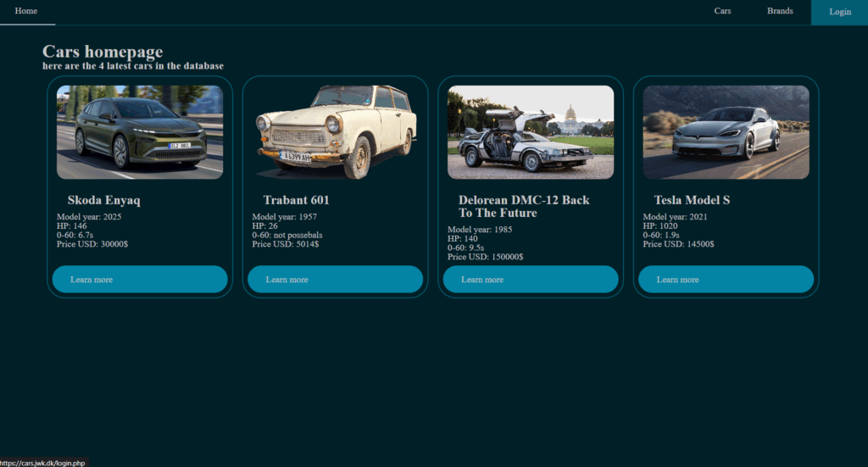Select the Skoda Enyaq title
Viewport: 868px width, 467px height.
click(x=104, y=200)
